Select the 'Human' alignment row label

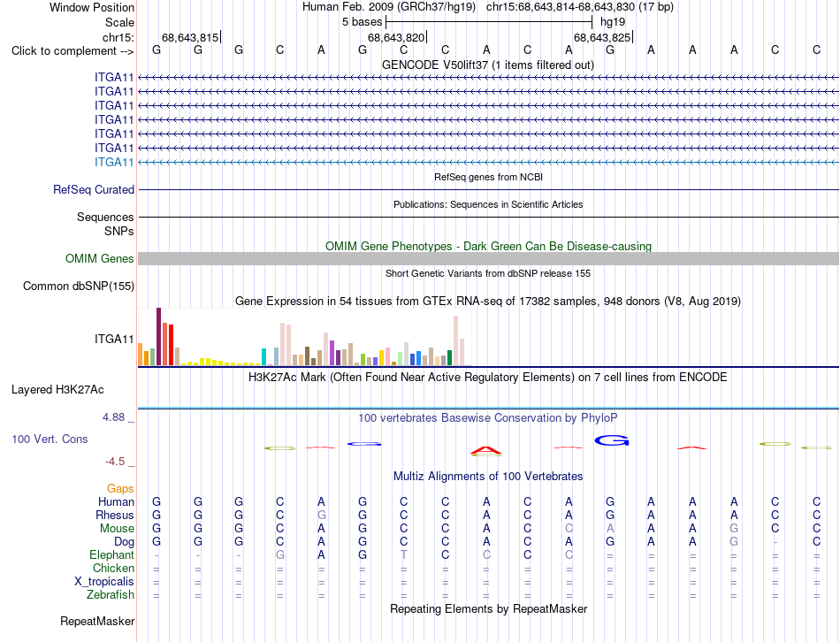pyautogui.click(x=116, y=501)
